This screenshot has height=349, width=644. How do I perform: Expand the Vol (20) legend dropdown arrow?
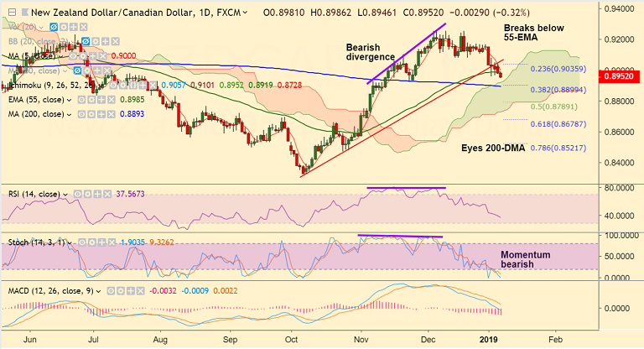(41, 28)
